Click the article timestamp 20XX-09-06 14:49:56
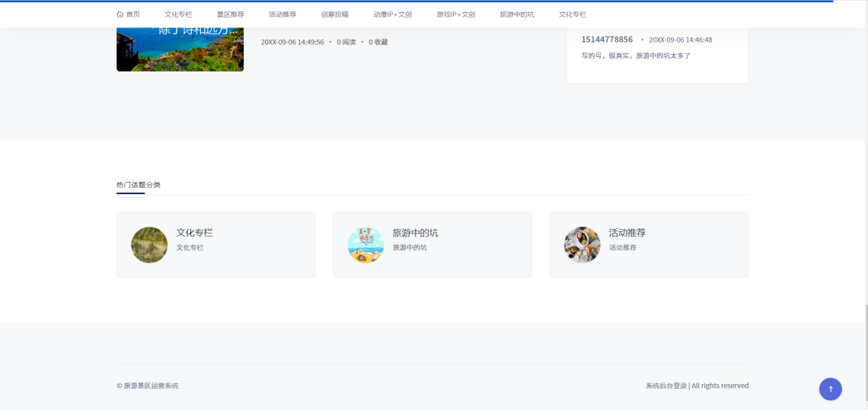This screenshot has width=868, height=410. point(292,42)
